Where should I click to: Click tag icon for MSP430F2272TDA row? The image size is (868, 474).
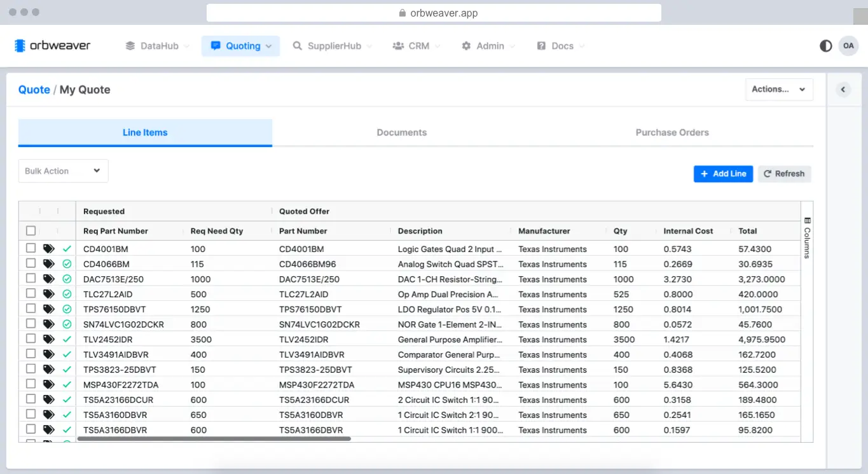click(x=49, y=385)
